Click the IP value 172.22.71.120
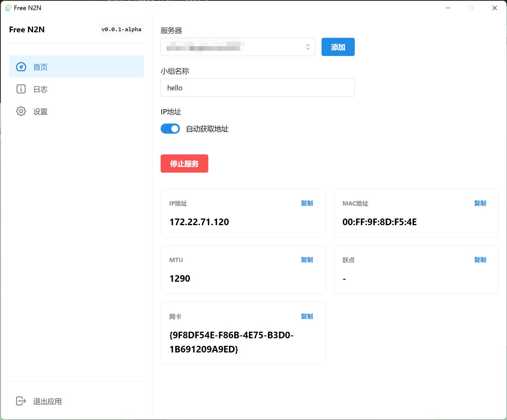This screenshot has height=420, width=507. [x=199, y=222]
